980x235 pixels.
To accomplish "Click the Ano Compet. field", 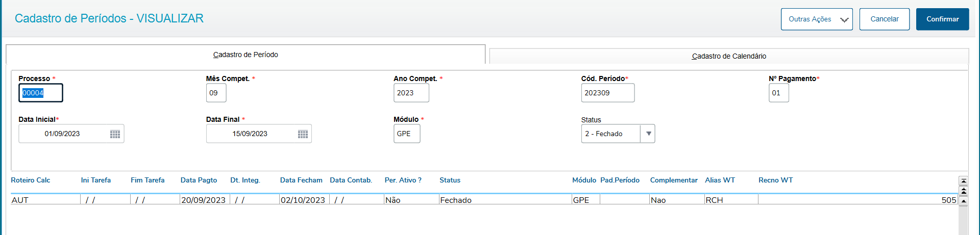I will click(x=411, y=93).
